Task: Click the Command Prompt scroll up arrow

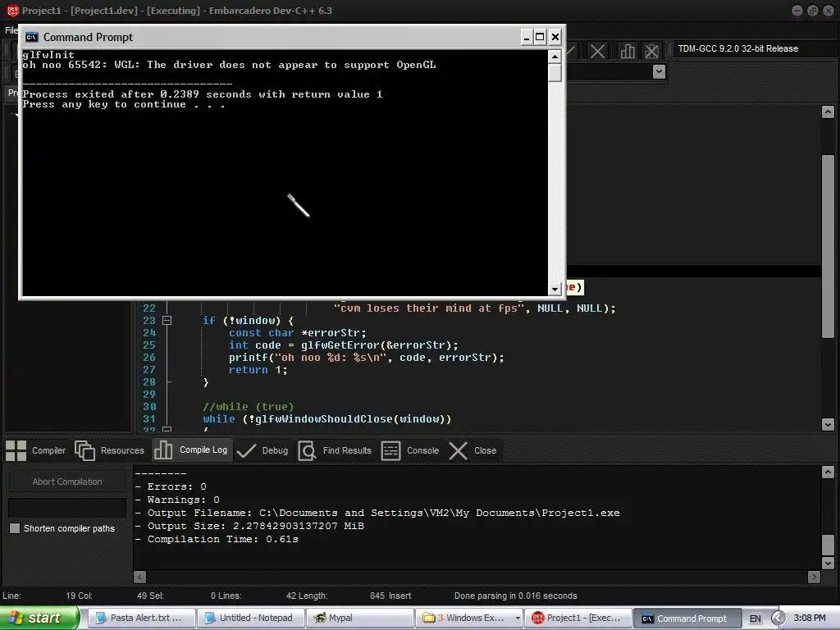Action: (x=555, y=57)
